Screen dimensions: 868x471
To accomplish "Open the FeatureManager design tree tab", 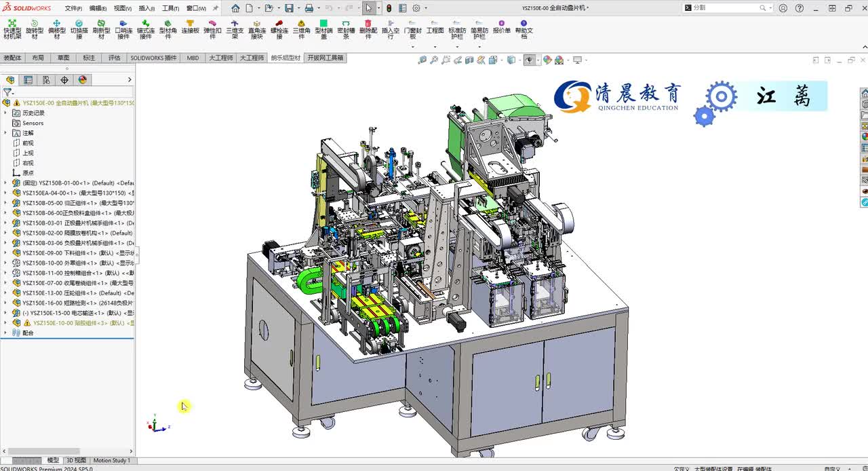I will 10,79.
